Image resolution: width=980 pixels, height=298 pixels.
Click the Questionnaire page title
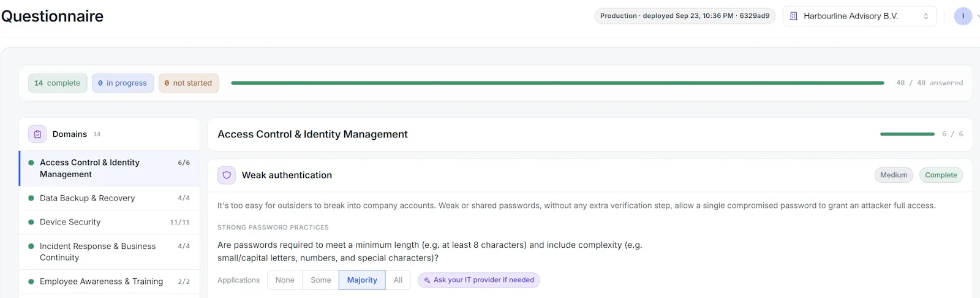point(52,16)
